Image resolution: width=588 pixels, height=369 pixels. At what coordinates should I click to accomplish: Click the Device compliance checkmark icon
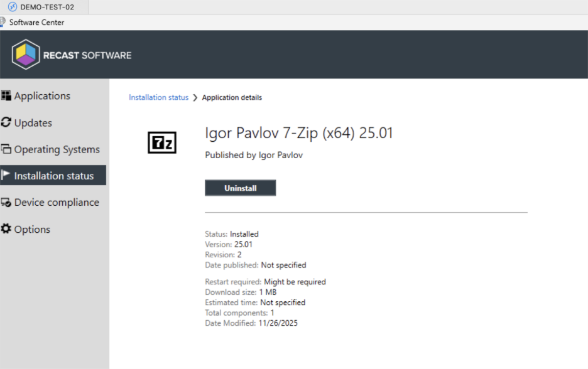click(6, 202)
